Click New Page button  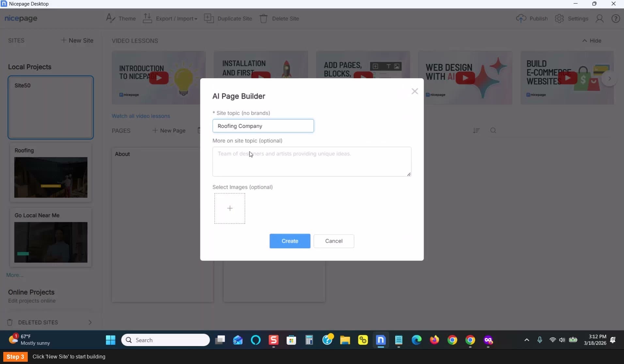coord(169,130)
